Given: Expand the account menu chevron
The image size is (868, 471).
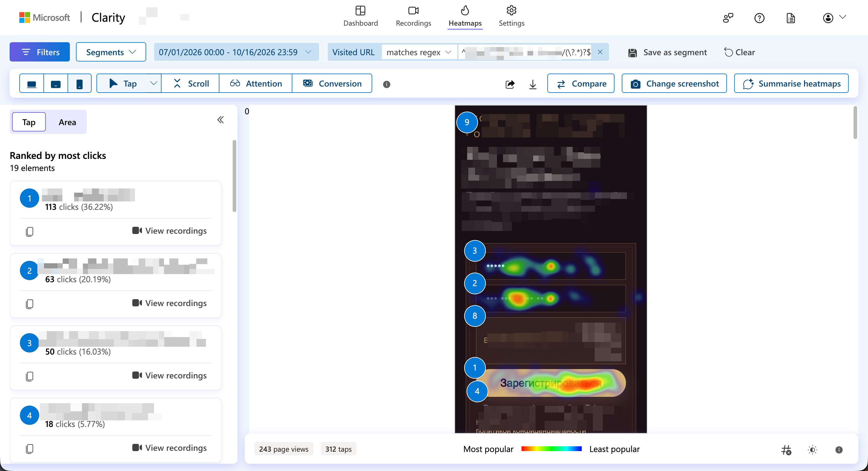Looking at the screenshot, I should tap(843, 17).
